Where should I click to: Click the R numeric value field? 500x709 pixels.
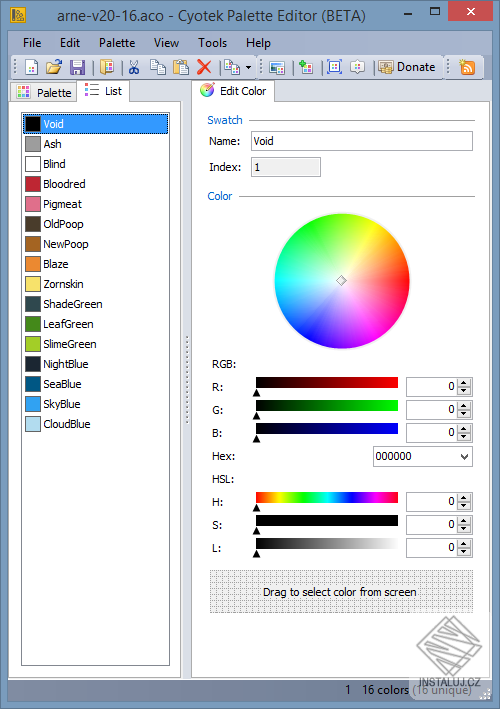(x=432, y=387)
